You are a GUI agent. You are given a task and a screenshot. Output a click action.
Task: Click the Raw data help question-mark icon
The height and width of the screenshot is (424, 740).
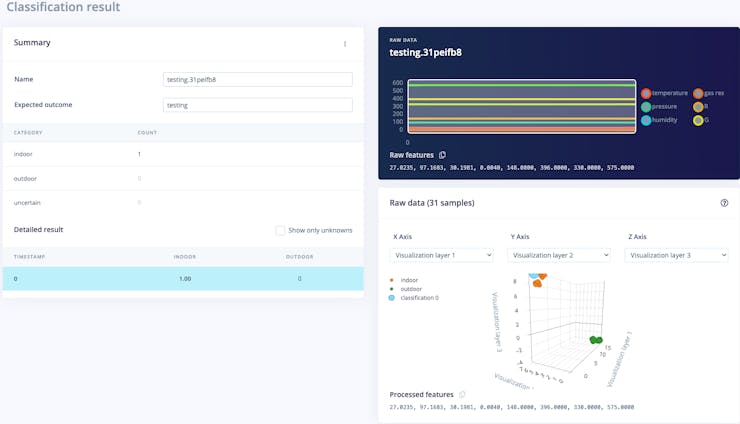[x=724, y=203]
